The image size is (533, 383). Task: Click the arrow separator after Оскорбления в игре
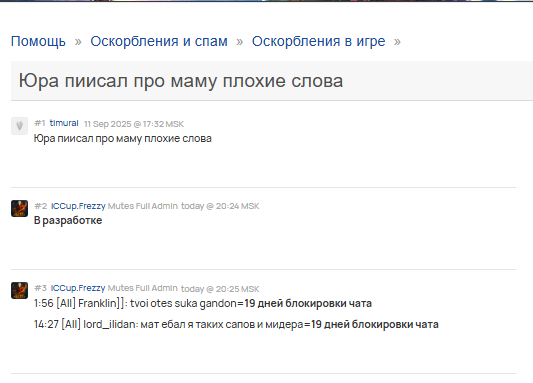tap(397, 42)
